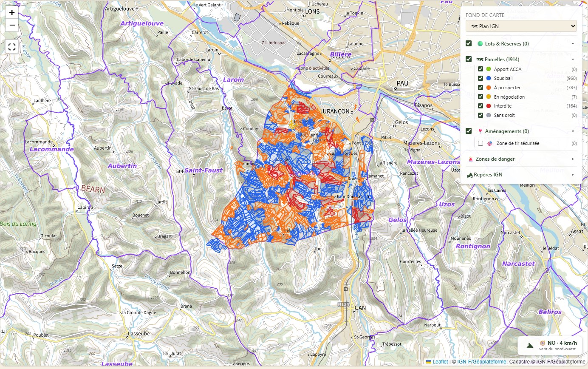Click the Sous bail count (960)
Image resolution: width=588 pixels, height=369 pixels.
coord(571,79)
